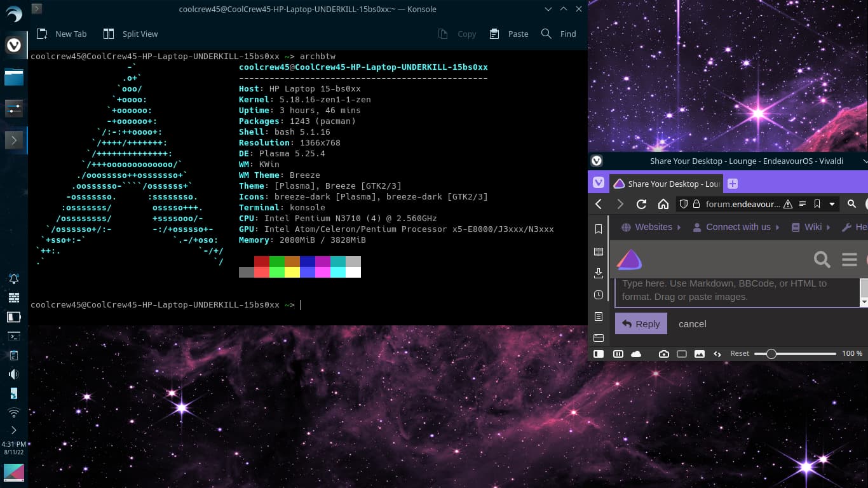Open the address bar dropdown arrow
The height and width of the screenshot is (488, 868).
pos(832,204)
